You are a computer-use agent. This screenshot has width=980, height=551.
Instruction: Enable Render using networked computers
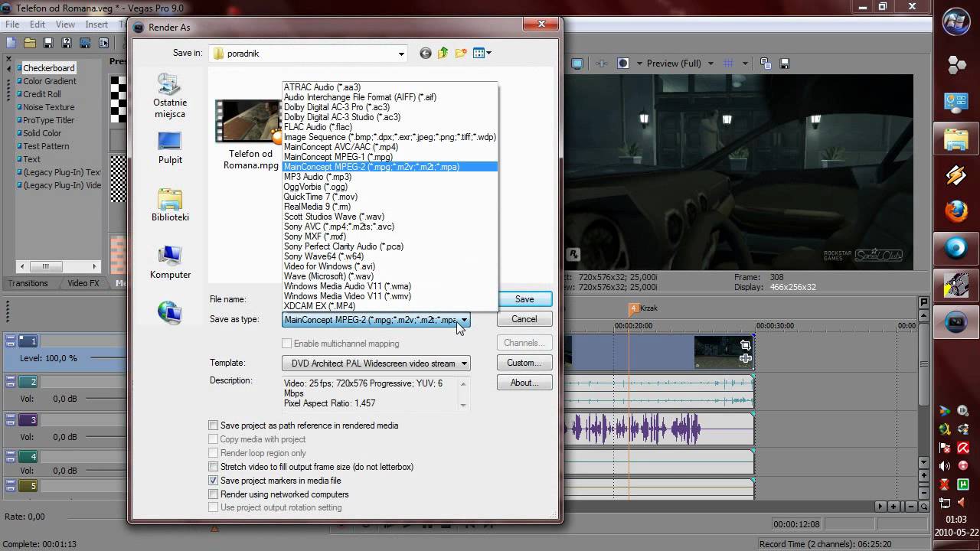214,494
